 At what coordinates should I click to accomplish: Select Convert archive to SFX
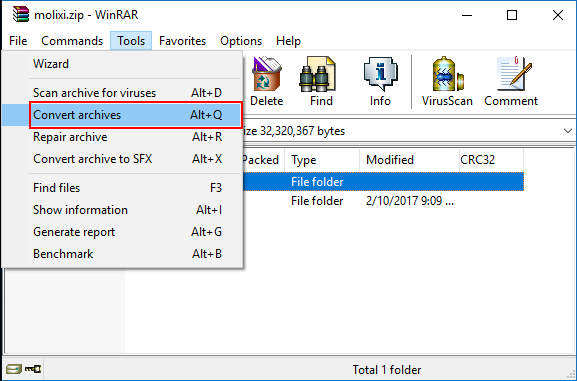(122, 159)
